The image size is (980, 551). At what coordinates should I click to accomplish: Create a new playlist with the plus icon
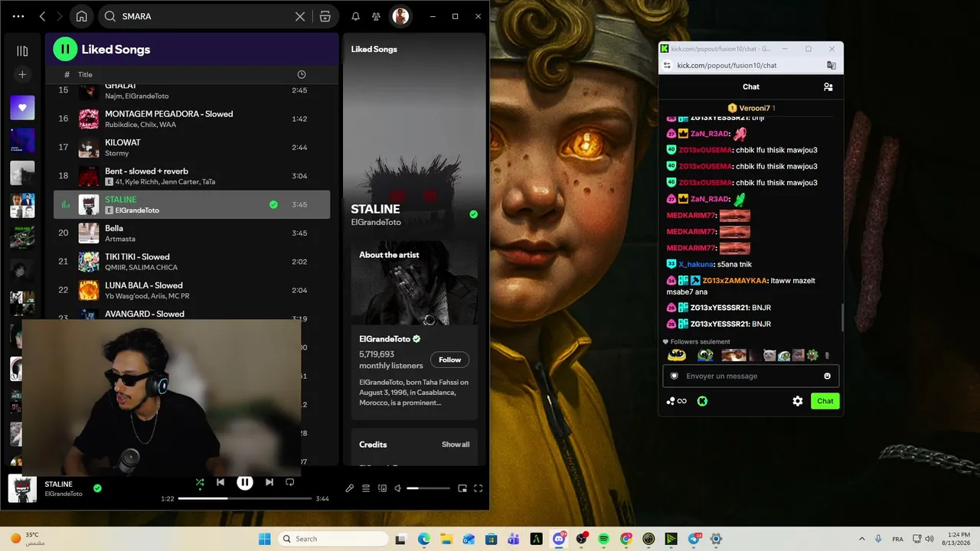(x=22, y=74)
